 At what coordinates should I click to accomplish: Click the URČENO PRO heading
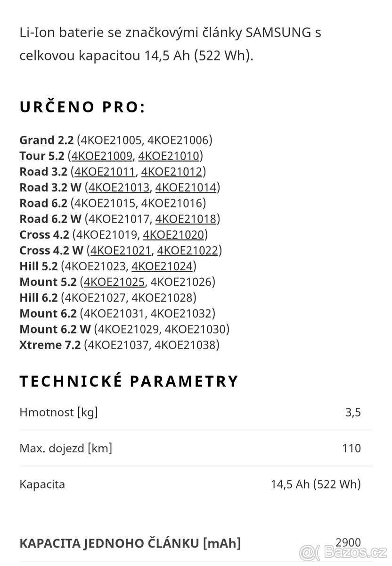(x=82, y=107)
